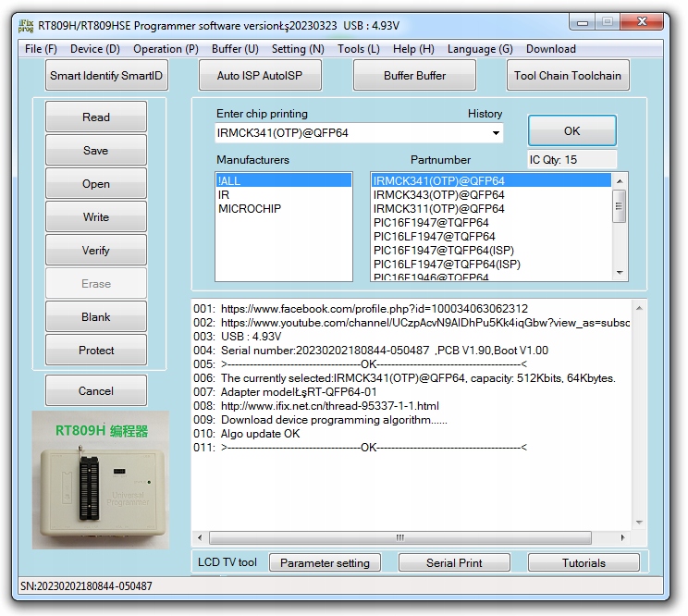Click log line 006 currently selected chip
The height and width of the screenshot is (616, 688).
pyautogui.click(x=404, y=378)
